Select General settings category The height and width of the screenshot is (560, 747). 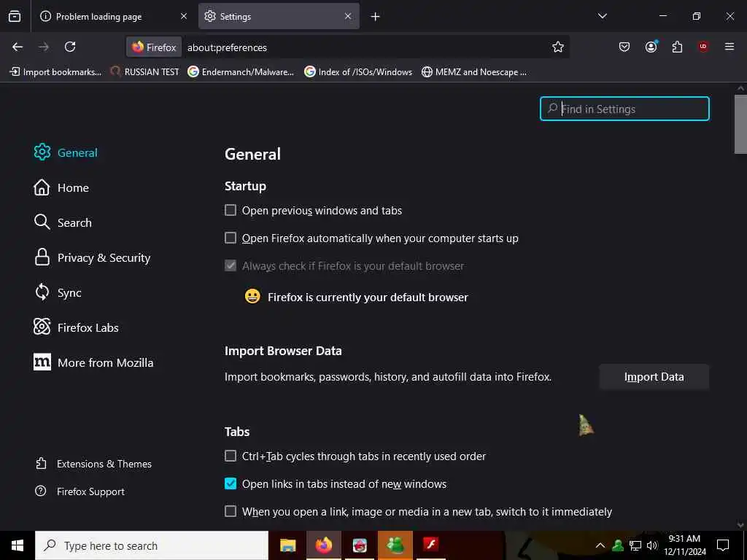point(66,152)
